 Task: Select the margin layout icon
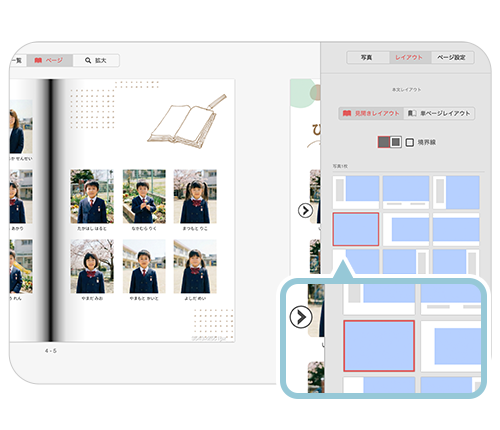[396, 142]
